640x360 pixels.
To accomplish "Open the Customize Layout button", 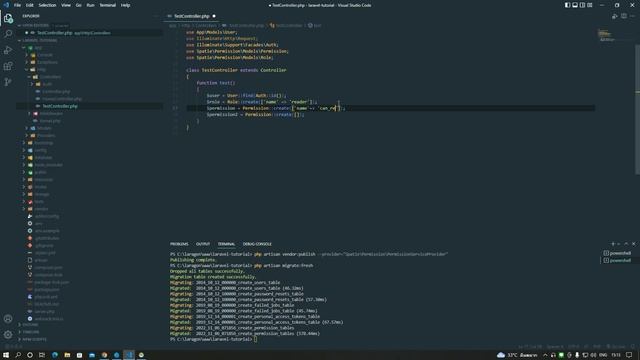I will point(590,5).
